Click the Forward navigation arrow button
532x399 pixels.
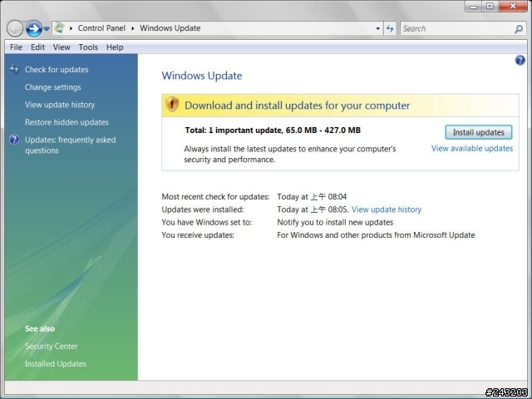coord(34,28)
